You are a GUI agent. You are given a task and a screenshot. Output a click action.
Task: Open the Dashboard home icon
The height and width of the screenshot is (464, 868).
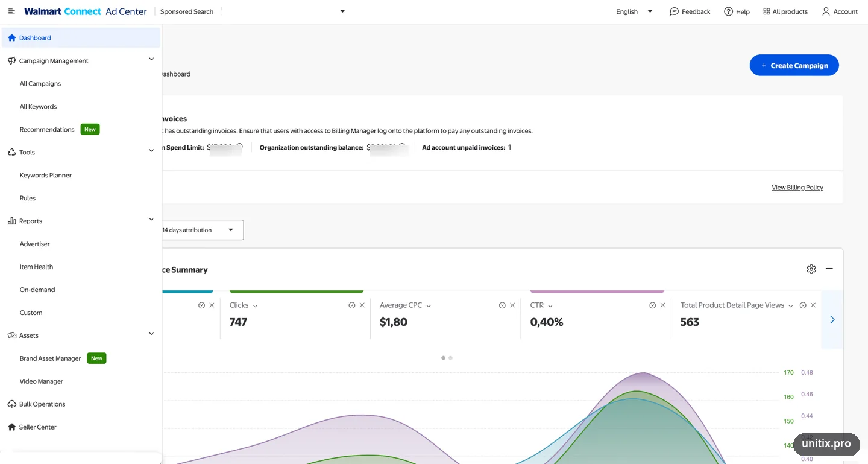(11, 37)
